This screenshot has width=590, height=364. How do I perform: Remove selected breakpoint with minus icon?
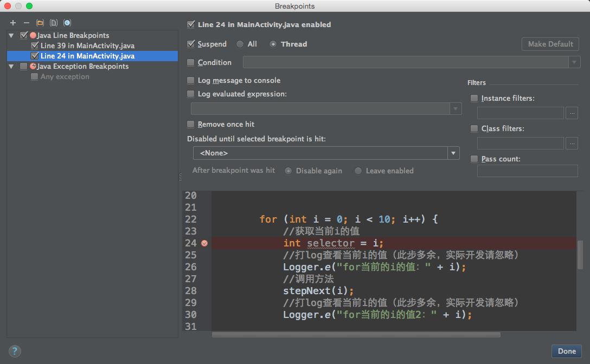point(27,23)
